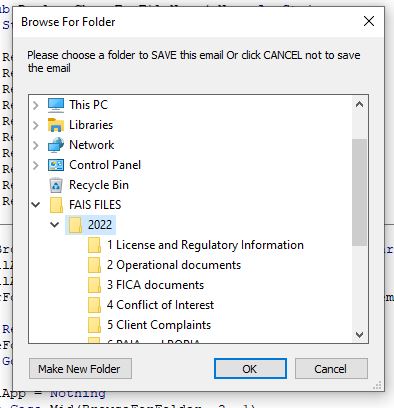Image resolution: width=394 pixels, height=408 pixels.
Task: Expand the This PC tree node
Action: point(36,105)
